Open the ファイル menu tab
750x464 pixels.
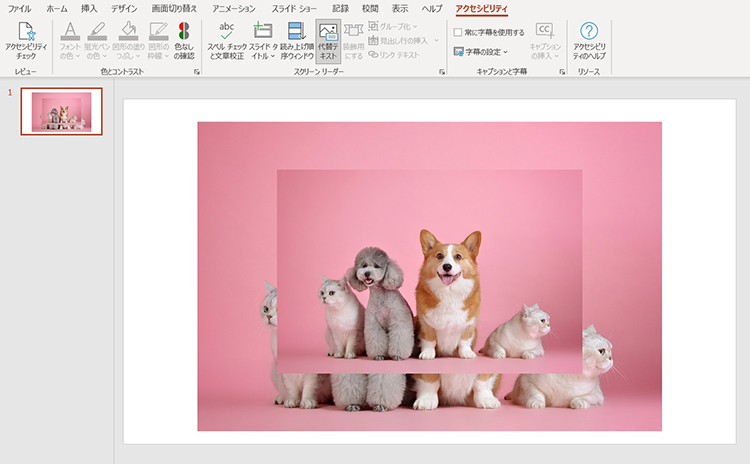coord(19,8)
